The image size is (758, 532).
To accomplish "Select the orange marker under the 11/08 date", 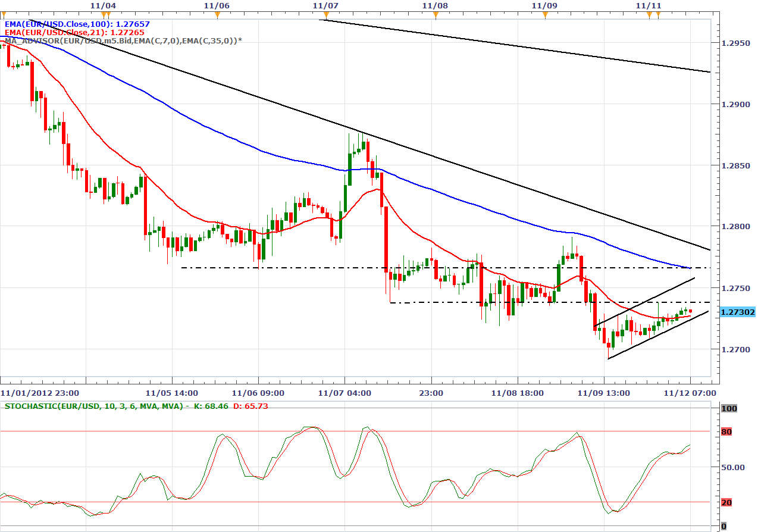I will coord(435,14).
